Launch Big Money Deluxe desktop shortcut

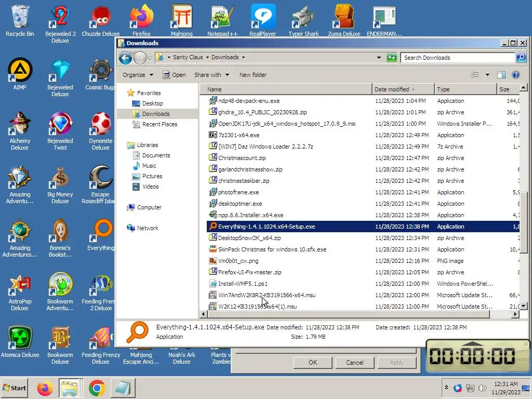tap(60, 184)
